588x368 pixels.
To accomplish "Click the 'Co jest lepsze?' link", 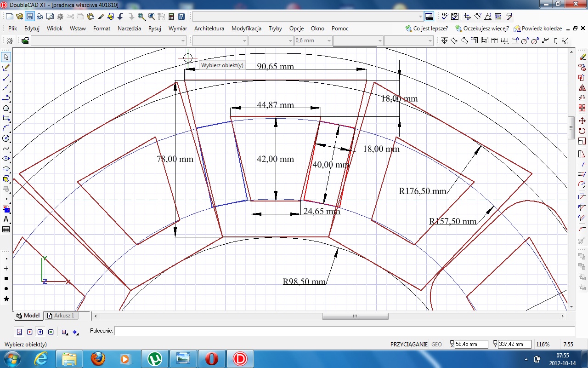I will (427, 29).
